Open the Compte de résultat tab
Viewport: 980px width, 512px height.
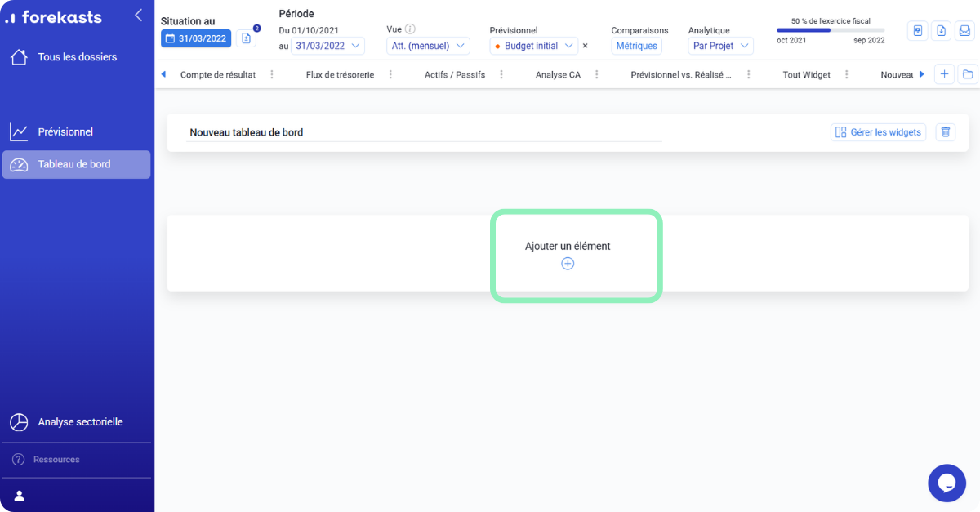[218, 73]
